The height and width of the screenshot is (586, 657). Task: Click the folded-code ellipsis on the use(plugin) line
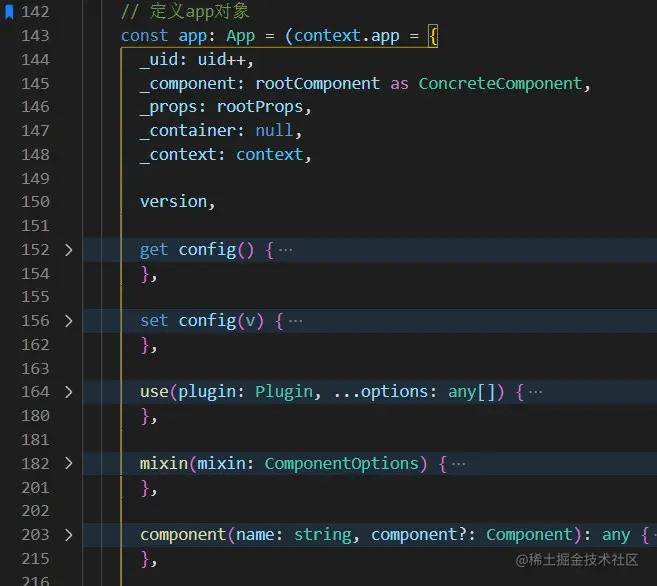[x=535, y=392]
